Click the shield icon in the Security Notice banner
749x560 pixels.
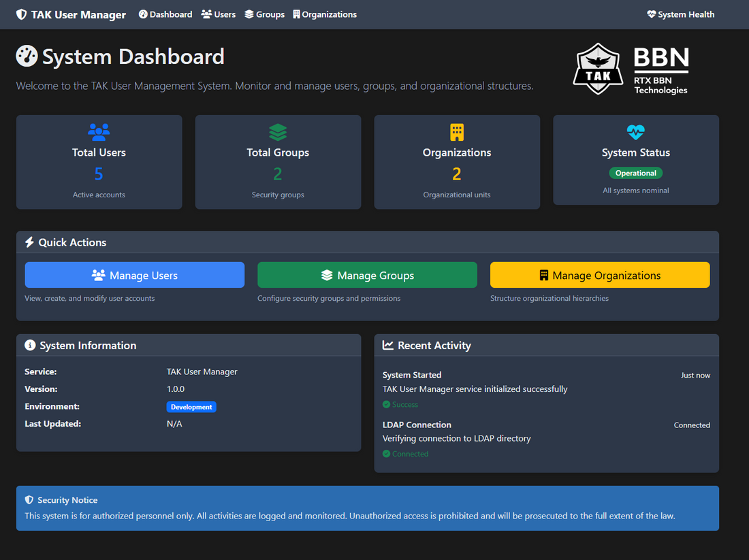pyautogui.click(x=30, y=499)
